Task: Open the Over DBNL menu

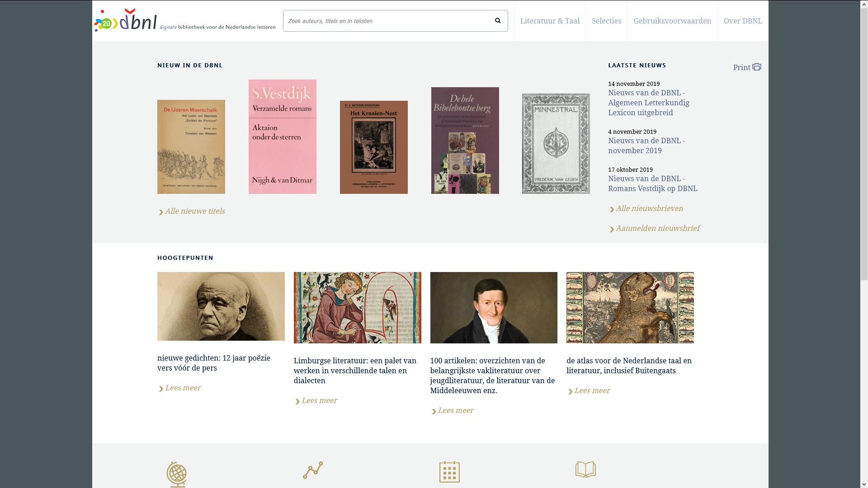Action: point(743,21)
